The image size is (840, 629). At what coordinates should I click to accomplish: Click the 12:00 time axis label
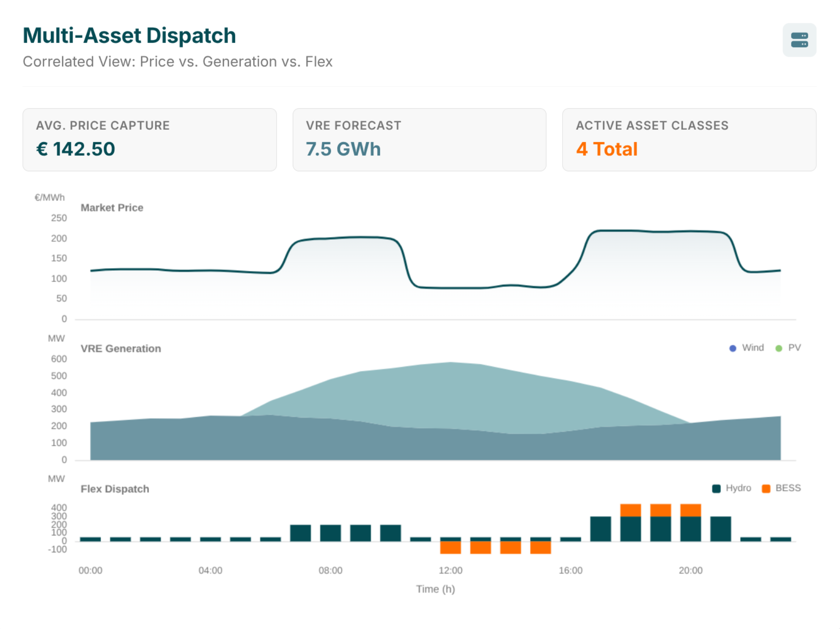(x=450, y=570)
